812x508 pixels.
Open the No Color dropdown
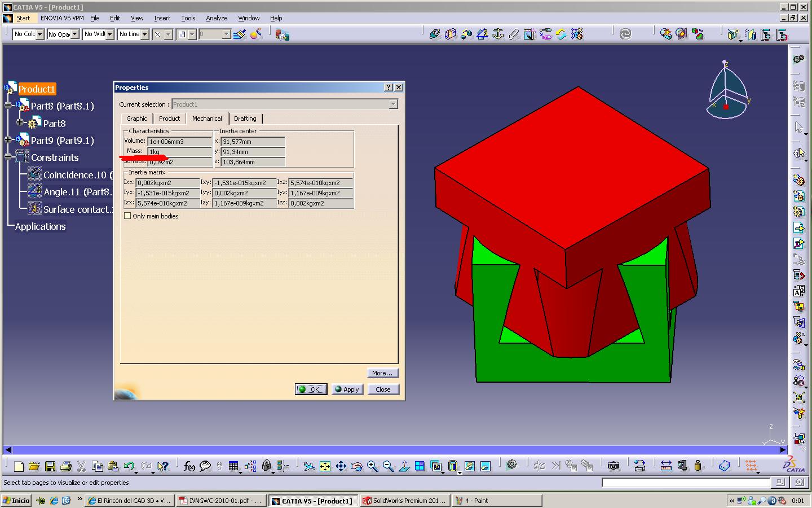pos(39,34)
